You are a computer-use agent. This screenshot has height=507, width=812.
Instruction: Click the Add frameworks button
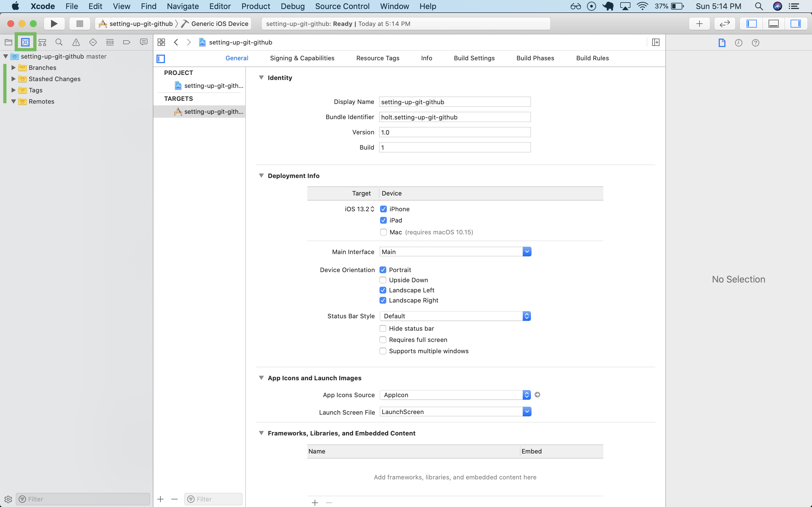pyautogui.click(x=315, y=502)
